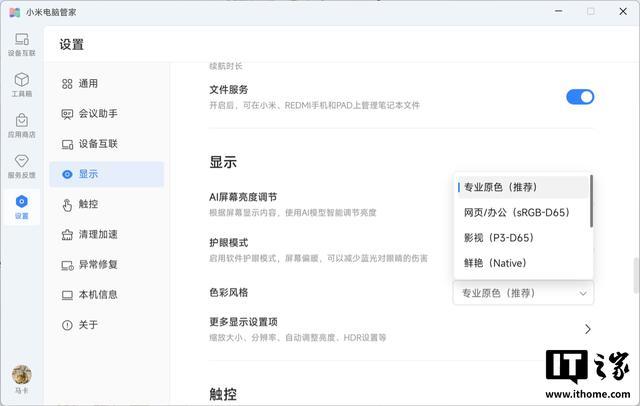Open the 服务反馈 feedback icon
Screen dimensions: 640x406
(x=22, y=166)
